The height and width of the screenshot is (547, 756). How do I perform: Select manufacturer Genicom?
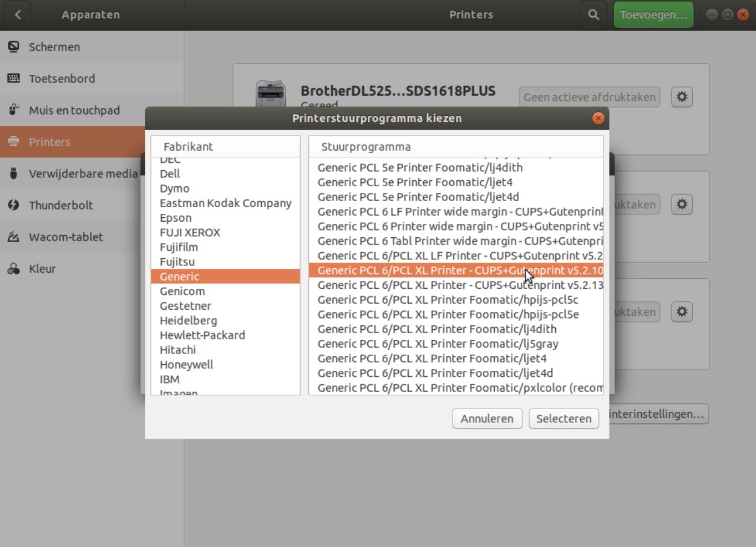click(225, 292)
